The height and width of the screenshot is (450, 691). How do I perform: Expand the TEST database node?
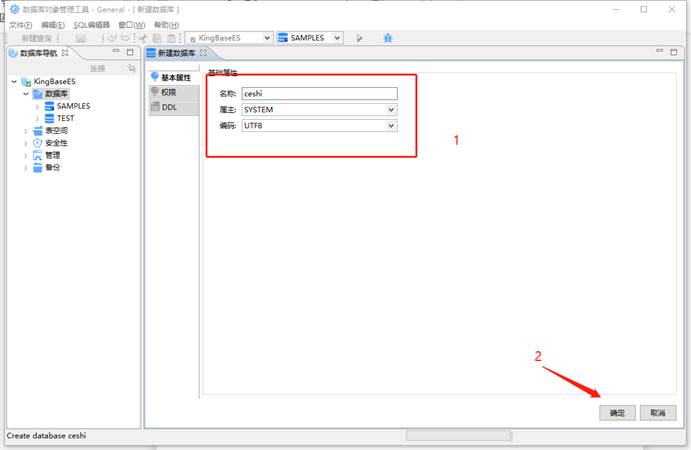click(37, 119)
